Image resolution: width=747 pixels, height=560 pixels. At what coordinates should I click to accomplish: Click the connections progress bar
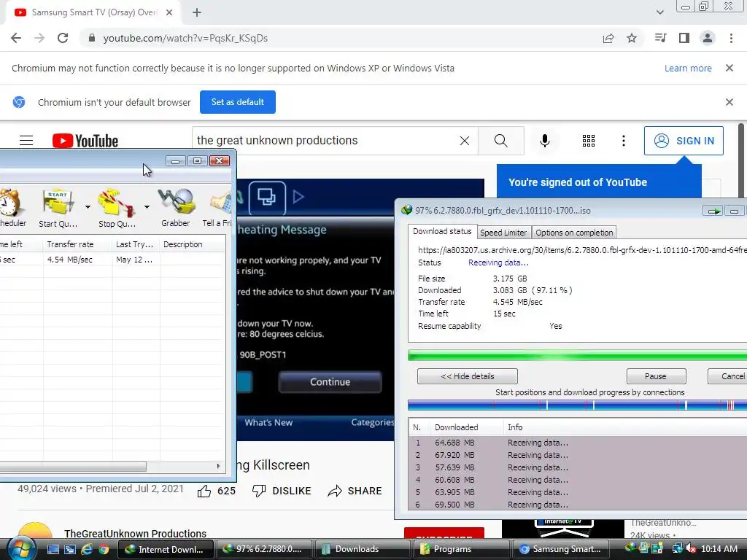578,405
